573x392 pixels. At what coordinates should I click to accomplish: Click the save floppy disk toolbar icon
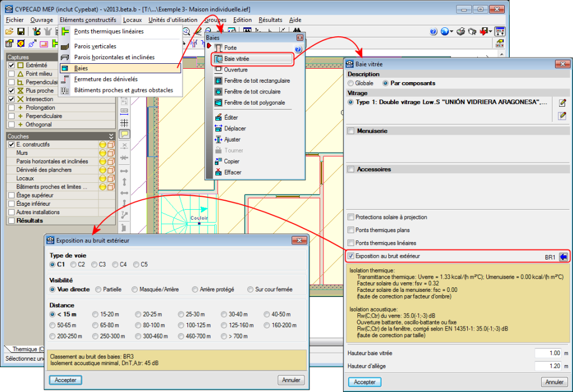(21, 32)
